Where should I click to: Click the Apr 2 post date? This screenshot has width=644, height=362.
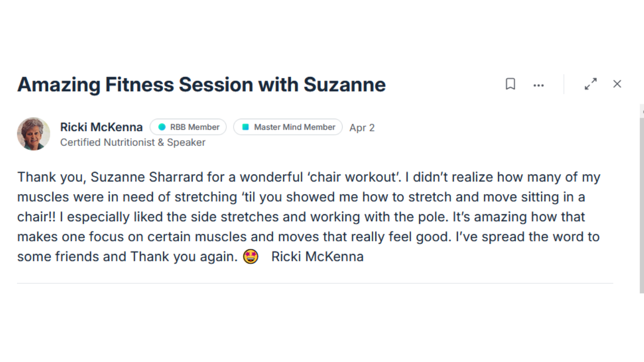362,128
